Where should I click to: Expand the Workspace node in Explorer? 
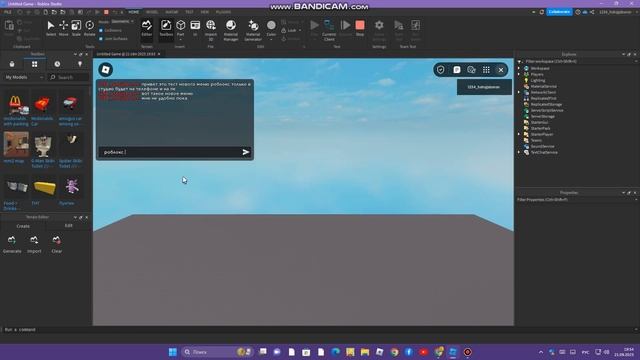click(519, 69)
